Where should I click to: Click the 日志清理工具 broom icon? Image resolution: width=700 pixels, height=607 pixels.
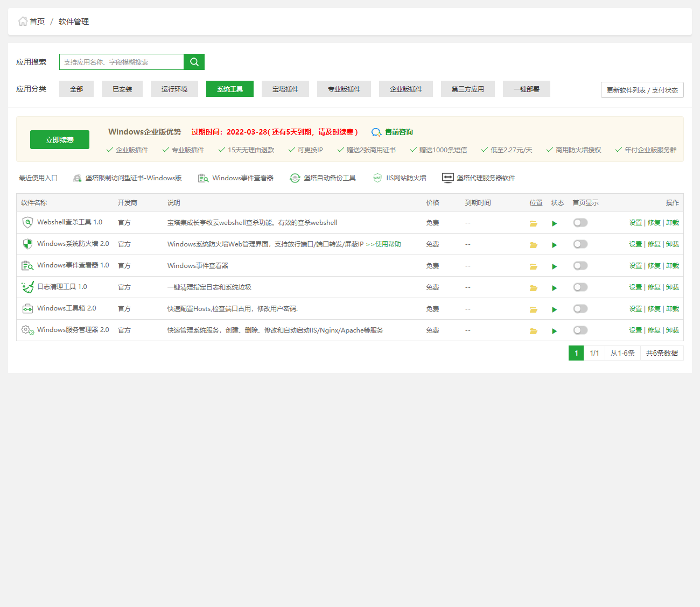(x=27, y=287)
